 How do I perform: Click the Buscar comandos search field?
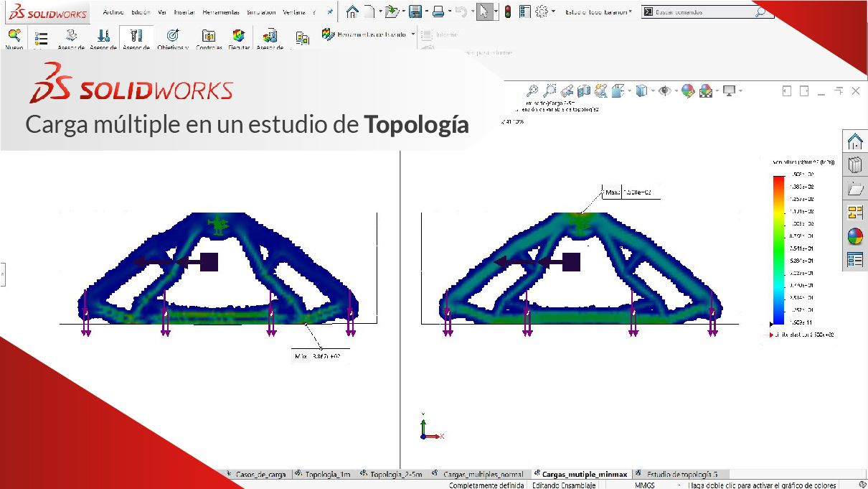[703, 12]
